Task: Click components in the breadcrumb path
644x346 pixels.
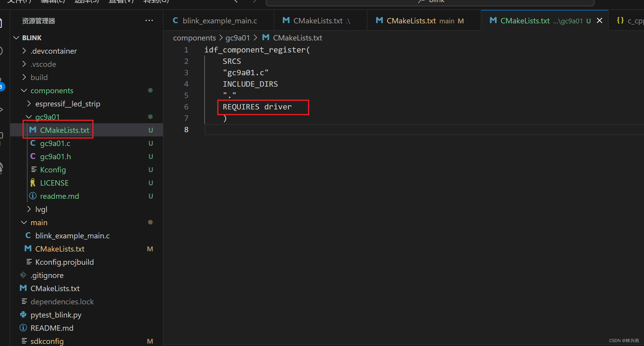Action: [194, 38]
